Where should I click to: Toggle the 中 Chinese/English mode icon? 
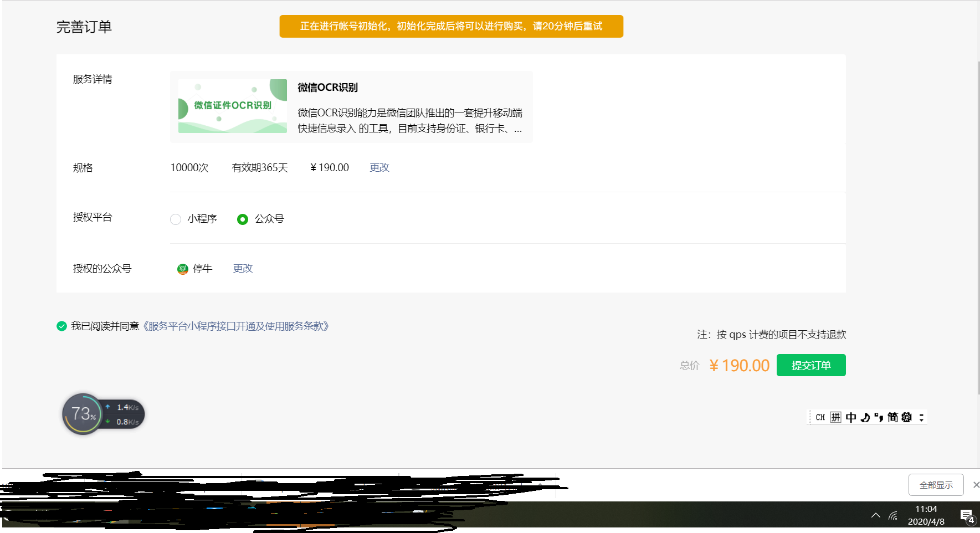point(851,417)
